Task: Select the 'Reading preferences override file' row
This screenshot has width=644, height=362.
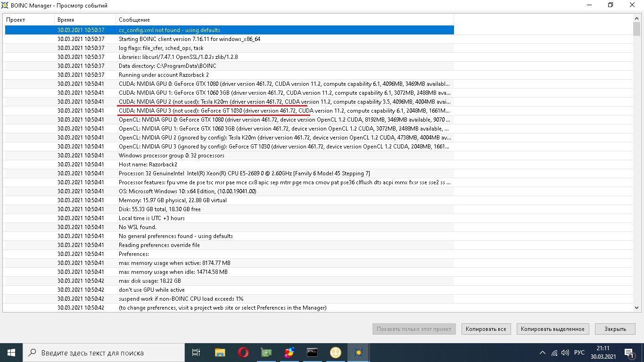Action: tap(229, 245)
